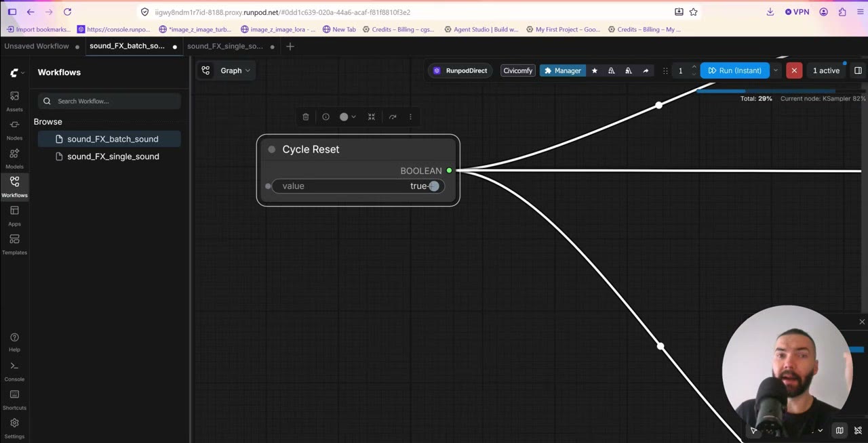
Task: Add a new workflow tab with plus
Action: pyautogui.click(x=290, y=46)
